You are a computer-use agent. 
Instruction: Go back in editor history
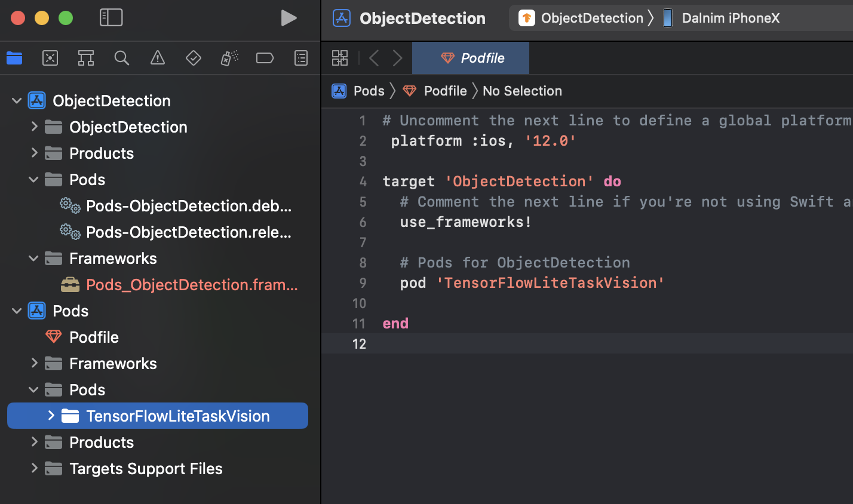tap(375, 58)
